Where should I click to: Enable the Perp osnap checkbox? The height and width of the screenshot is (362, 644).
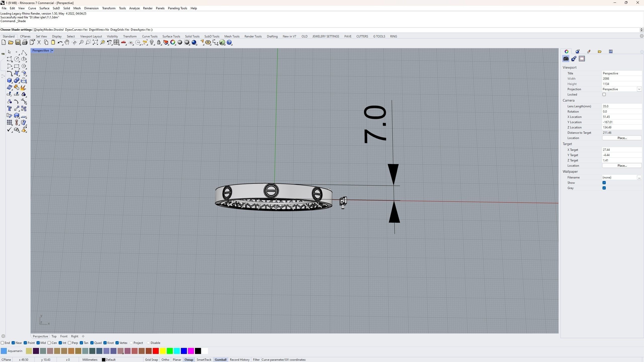(x=70, y=343)
